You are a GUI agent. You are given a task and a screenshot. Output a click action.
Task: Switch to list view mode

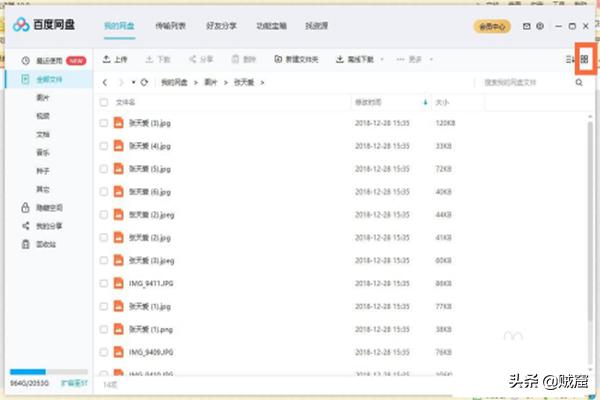[x=570, y=60]
